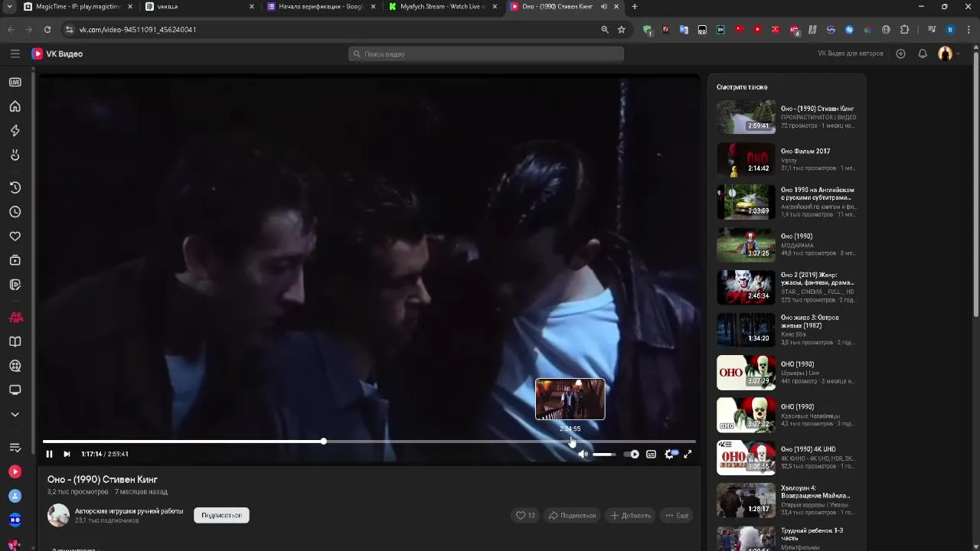Enter fullscreen mode

(x=688, y=454)
